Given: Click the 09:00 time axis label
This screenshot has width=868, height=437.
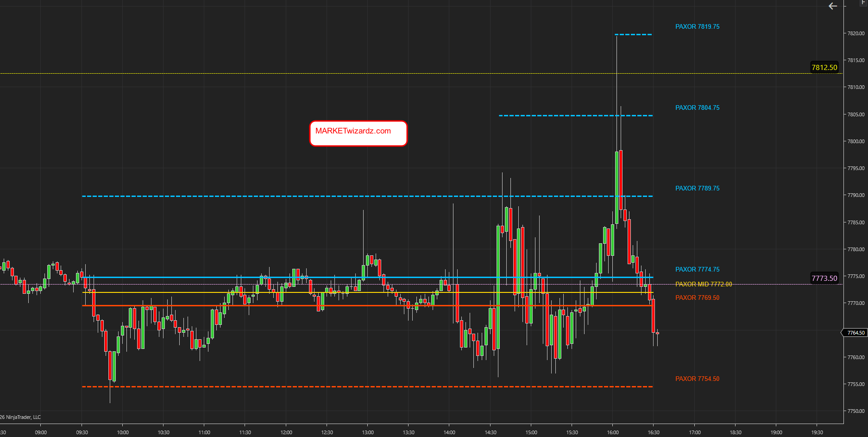Looking at the screenshot, I should coord(41,432).
